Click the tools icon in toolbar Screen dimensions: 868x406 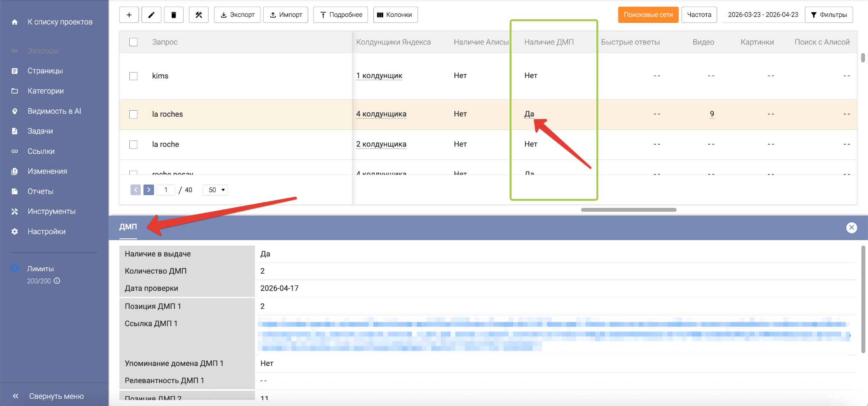[x=198, y=15]
